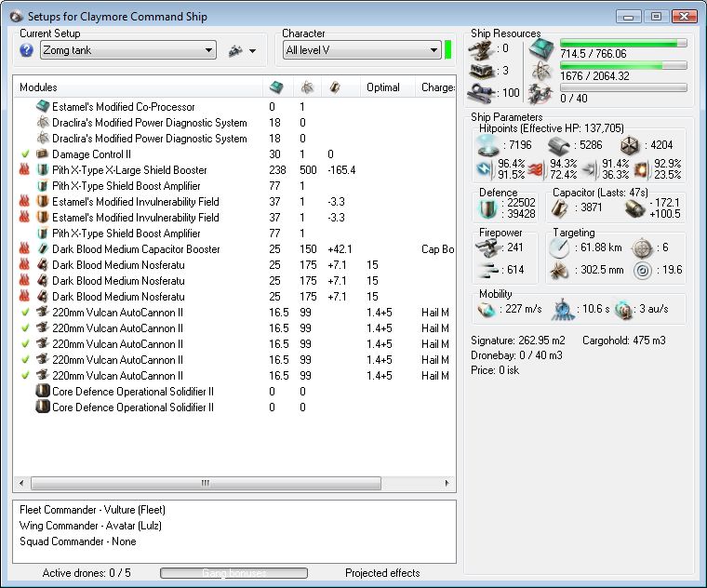Select first Draclira's Modified Power Diagnostic System
Image resolution: width=707 pixels, height=588 pixels.
[x=234, y=123]
